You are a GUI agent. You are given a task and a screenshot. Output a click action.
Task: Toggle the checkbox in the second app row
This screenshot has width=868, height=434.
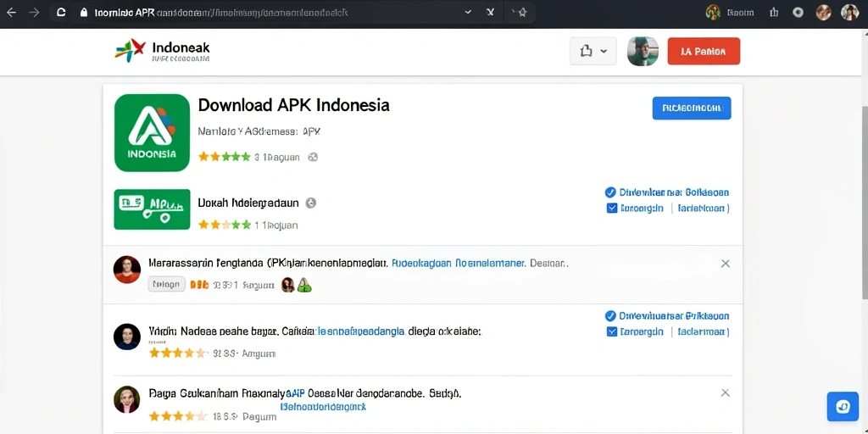(612, 209)
